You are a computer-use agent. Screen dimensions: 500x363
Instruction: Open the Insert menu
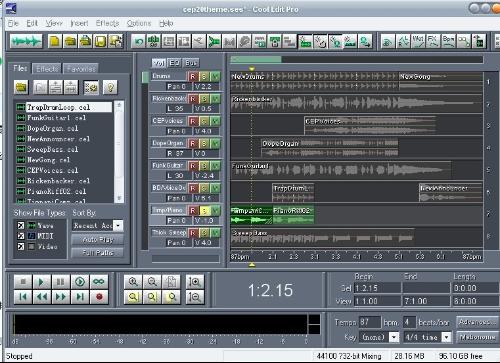click(x=79, y=23)
